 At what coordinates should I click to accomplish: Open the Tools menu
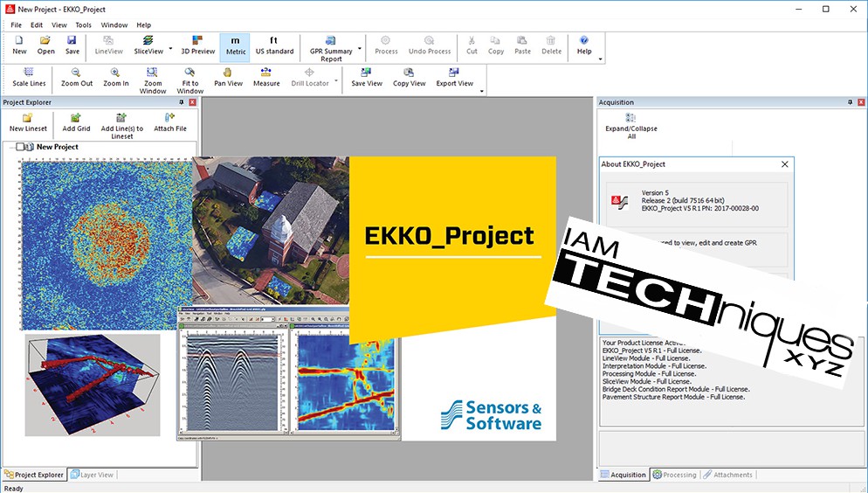click(84, 25)
